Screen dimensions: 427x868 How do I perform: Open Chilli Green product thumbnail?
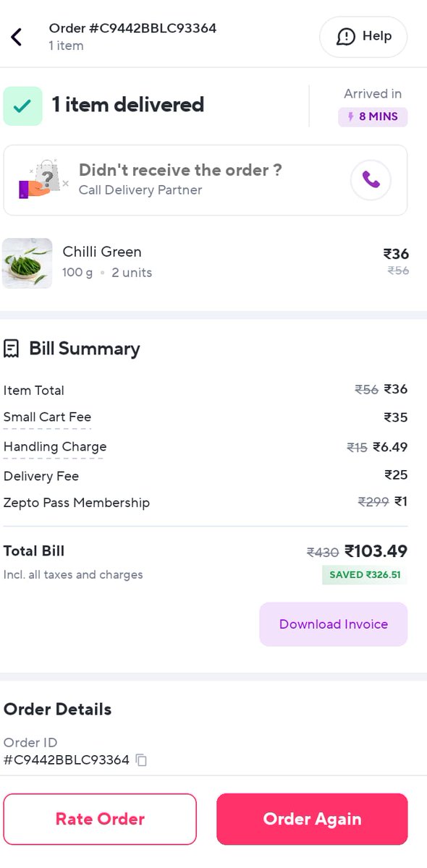[27, 263]
